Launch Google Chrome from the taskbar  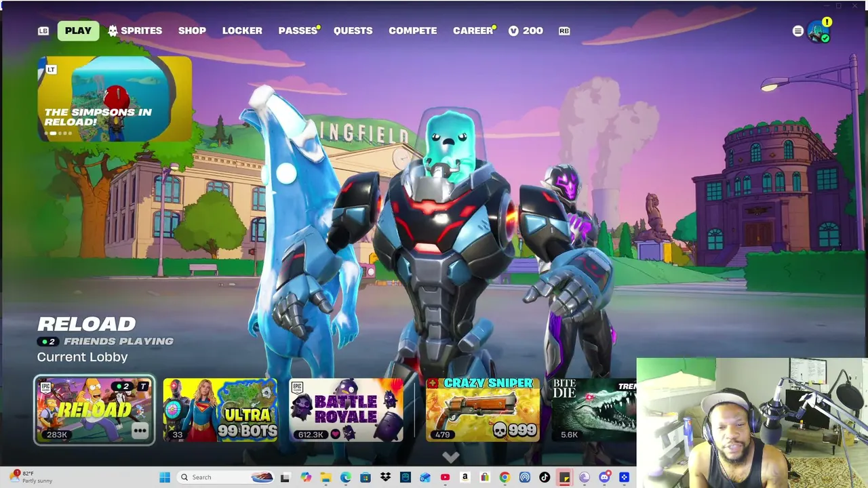(505, 477)
